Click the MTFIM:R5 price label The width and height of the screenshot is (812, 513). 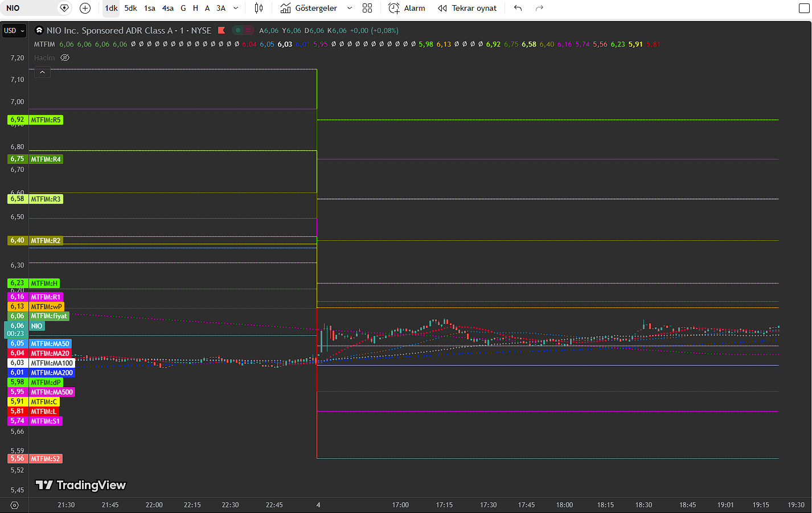pos(46,120)
